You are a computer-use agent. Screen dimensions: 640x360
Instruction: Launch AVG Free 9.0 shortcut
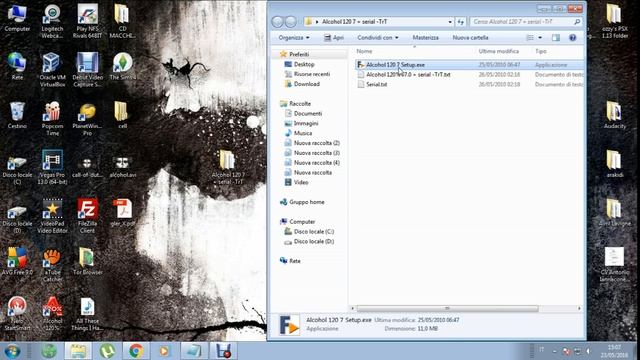pos(17,261)
